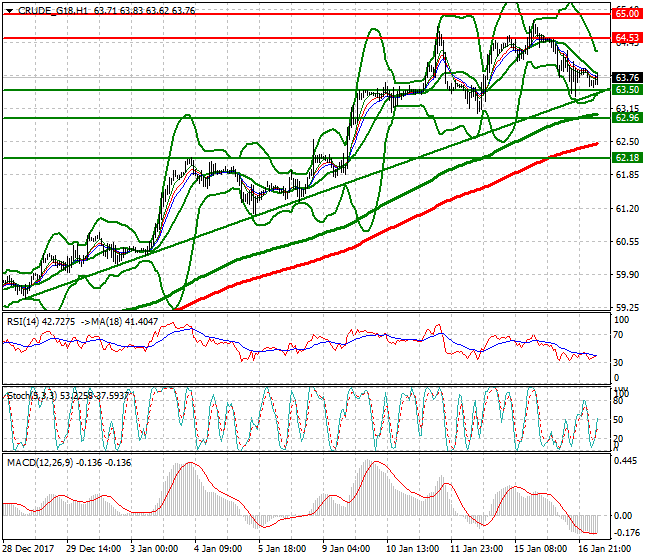
Task: Click the 28 Dec 2017 date label
Action: [x=29, y=548]
